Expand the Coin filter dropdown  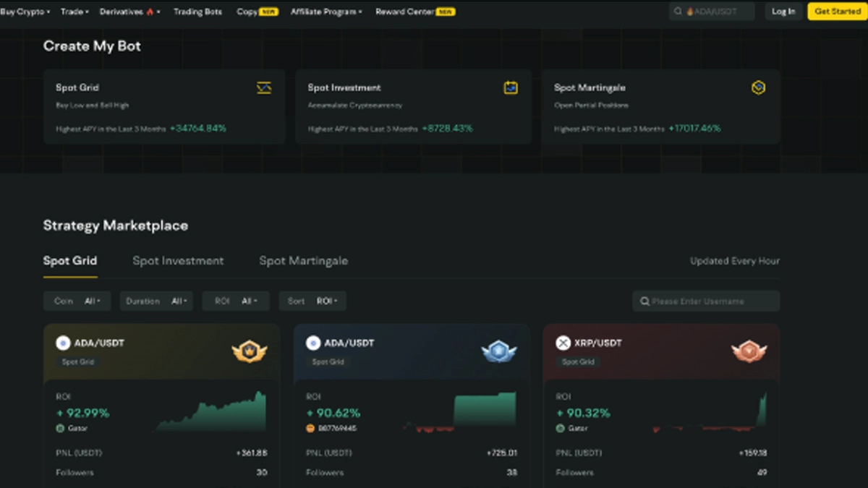[x=77, y=301]
